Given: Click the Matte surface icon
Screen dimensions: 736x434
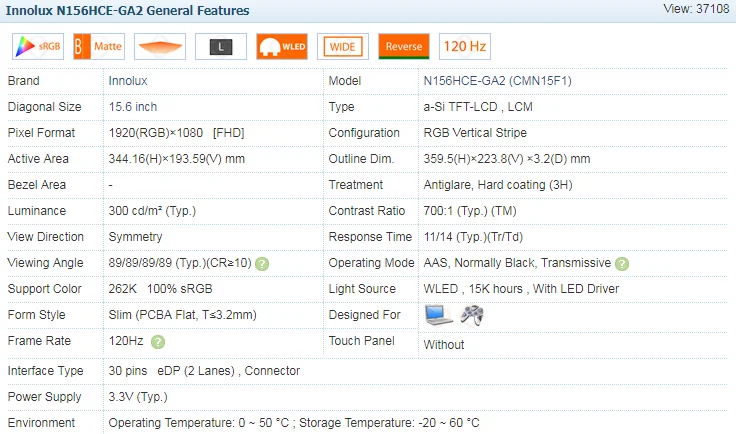Looking at the screenshot, I should point(99,46).
